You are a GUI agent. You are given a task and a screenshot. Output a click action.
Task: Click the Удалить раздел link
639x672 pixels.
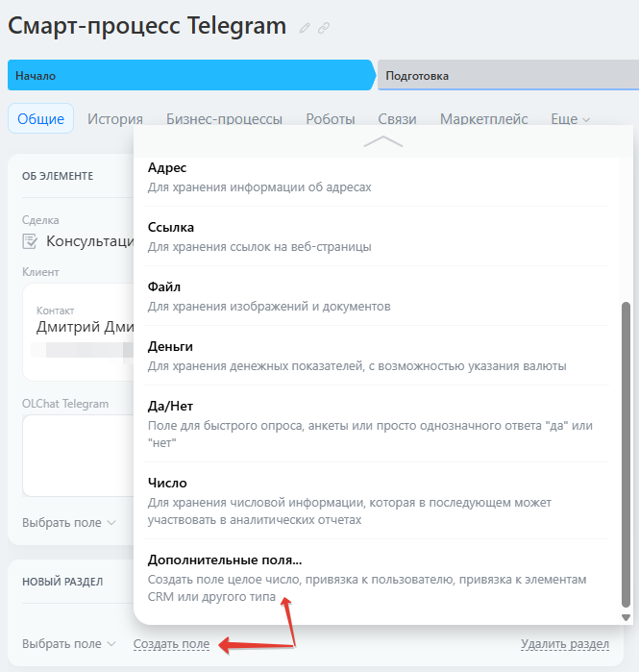565,644
